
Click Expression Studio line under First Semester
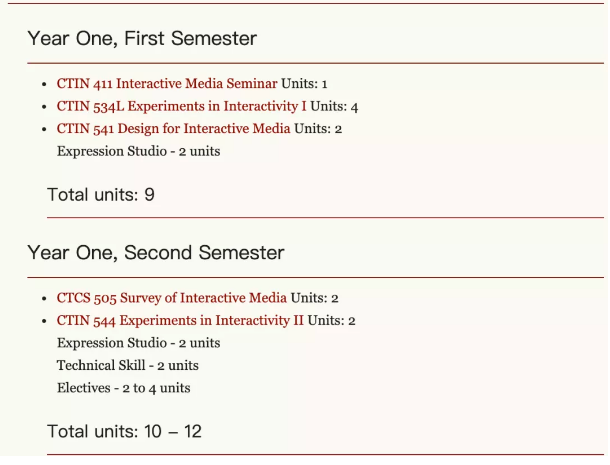[x=138, y=151]
